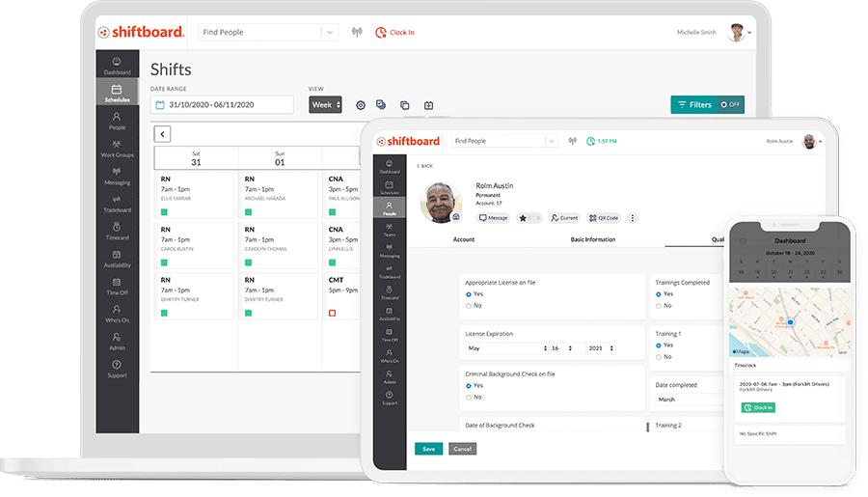Select Yes for Criminal Background Check on file
This screenshot has width=868, height=497.
click(x=469, y=386)
